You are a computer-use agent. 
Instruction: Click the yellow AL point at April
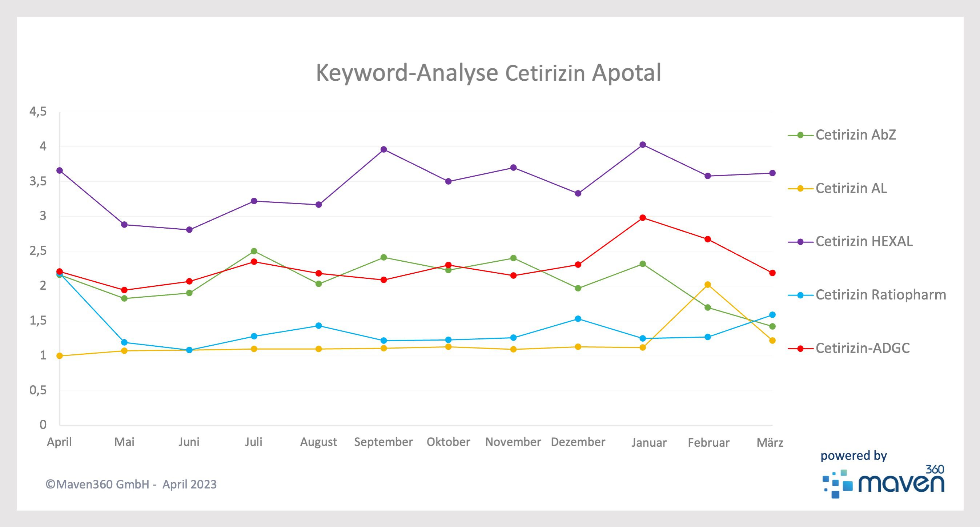59,356
